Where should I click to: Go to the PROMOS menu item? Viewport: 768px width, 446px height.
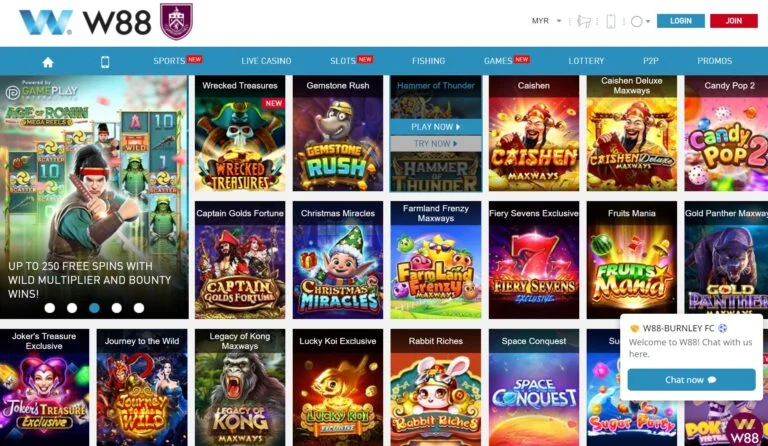[x=714, y=61]
